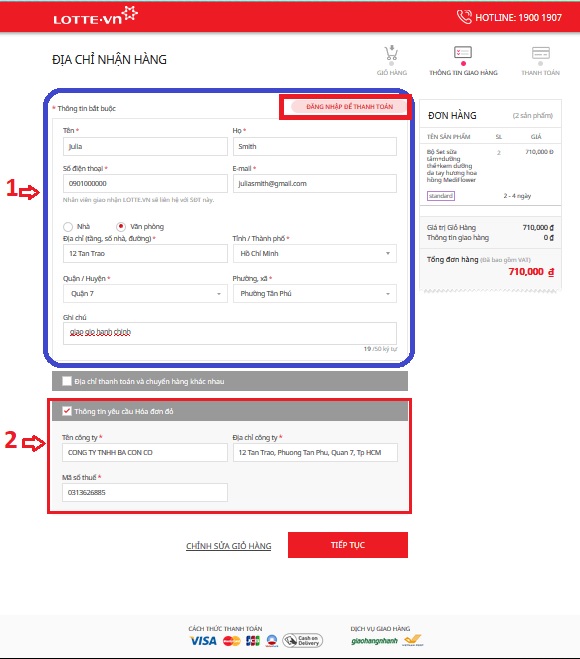Click the Số điện thoại input field
Viewport: 580px width, 659px height.
(x=145, y=183)
